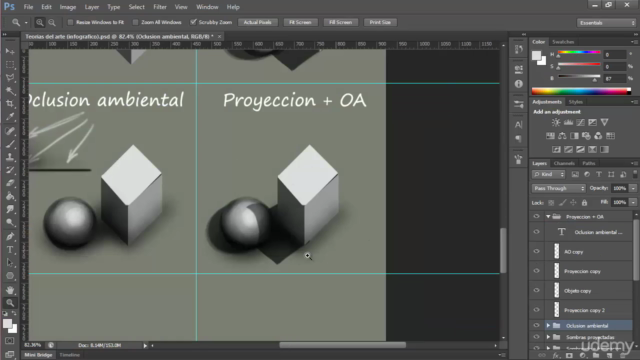Click the Print Size button
Viewport: 640px width, 360px height.
380,22
